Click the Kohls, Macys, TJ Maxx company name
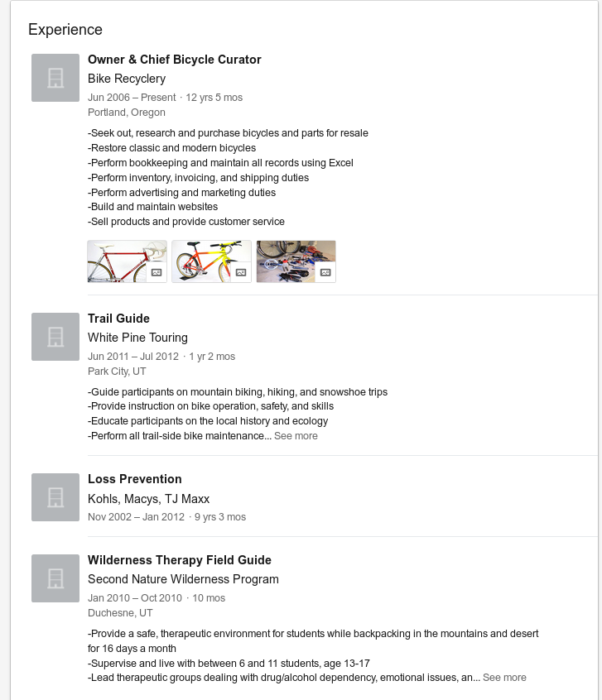This screenshot has height=700, width=602. [148, 499]
